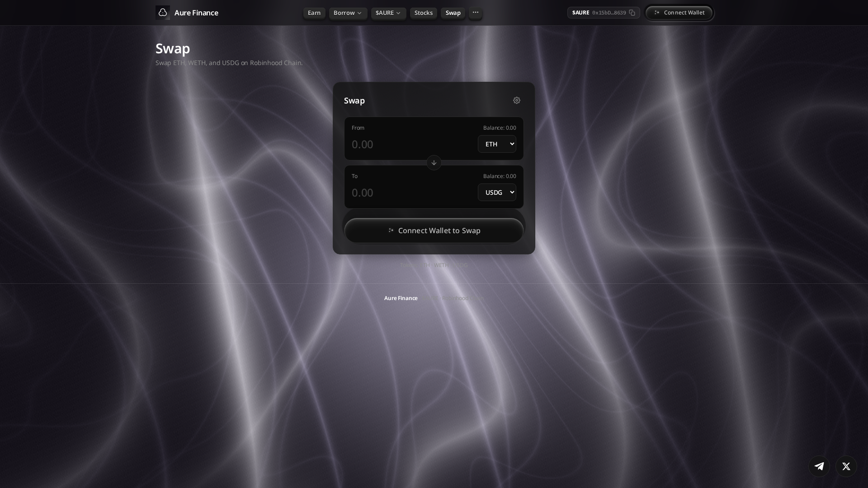
Task: Click the swap direction arrow button
Action: (434, 163)
